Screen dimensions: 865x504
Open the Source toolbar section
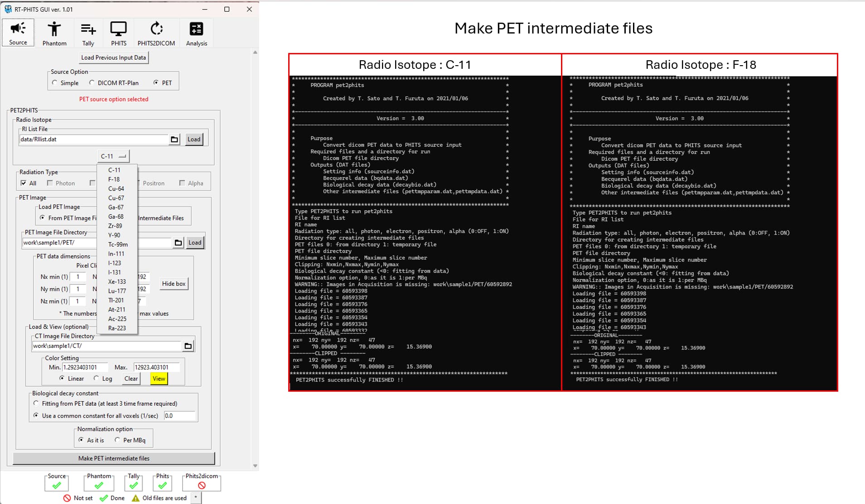[x=18, y=33]
